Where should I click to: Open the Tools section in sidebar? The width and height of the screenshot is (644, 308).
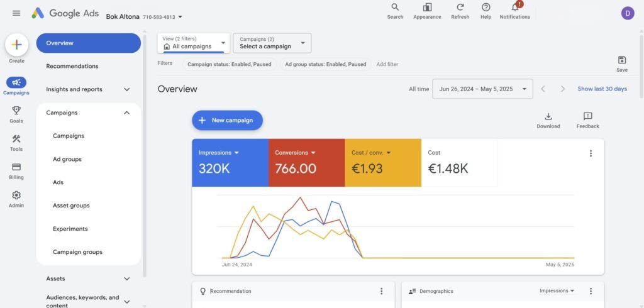[16, 143]
